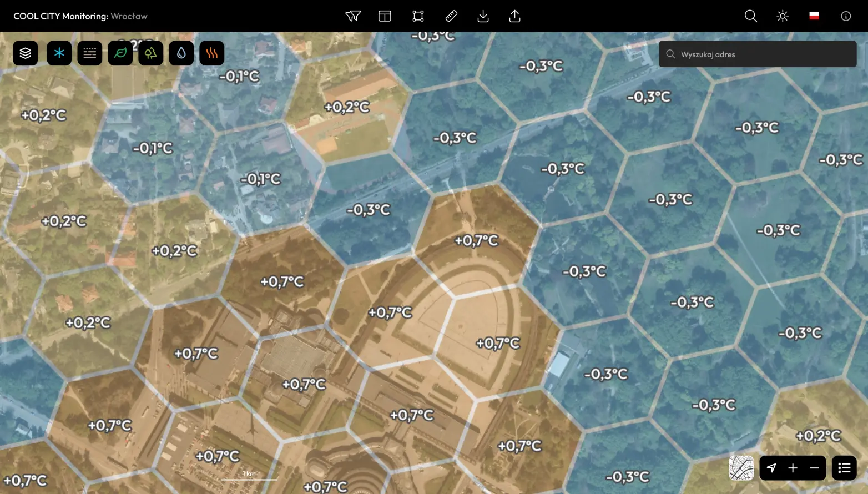868x494 pixels.
Task: Toggle the water drop layer
Action: coord(181,53)
